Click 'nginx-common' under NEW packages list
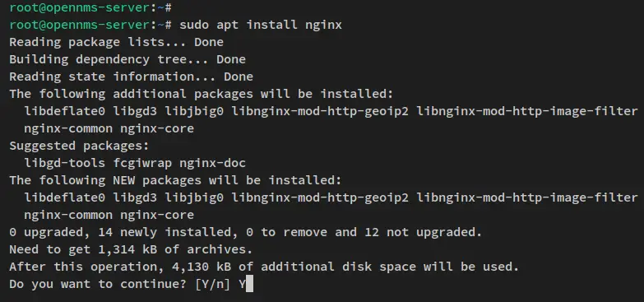This screenshot has height=302, width=644. coord(68,216)
